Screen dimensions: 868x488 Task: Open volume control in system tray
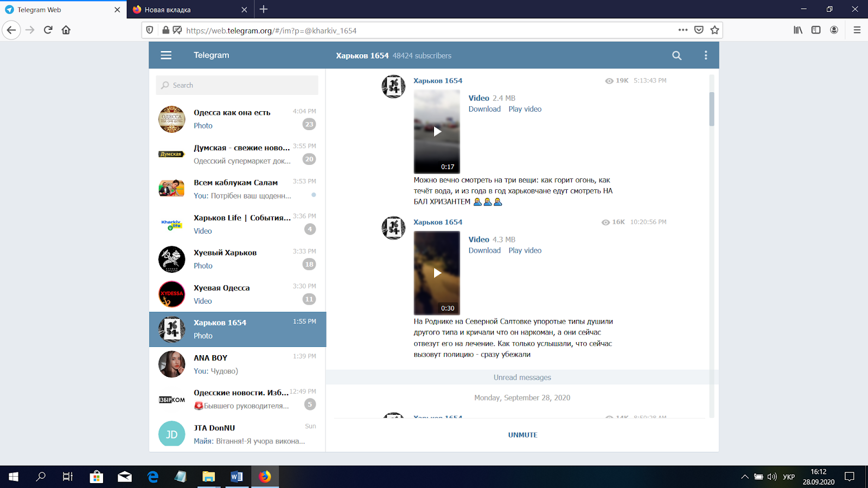pos(772,477)
